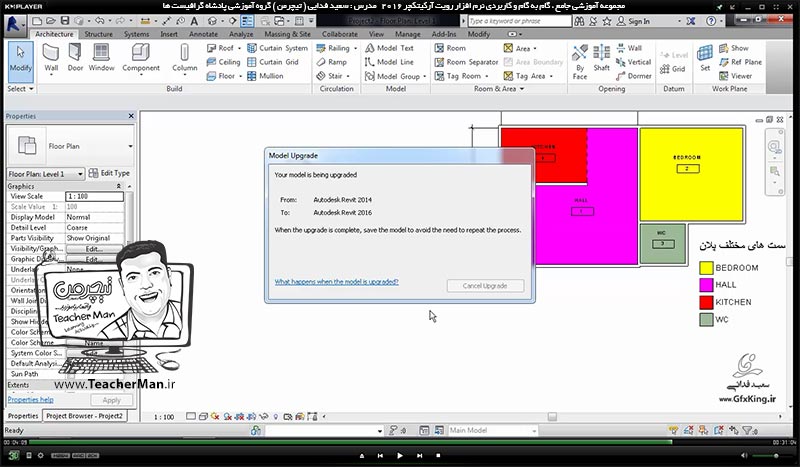Image resolution: width=800 pixels, height=467 pixels.
Task: Select the Tag Area tool
Action: (x=524, y=76)
